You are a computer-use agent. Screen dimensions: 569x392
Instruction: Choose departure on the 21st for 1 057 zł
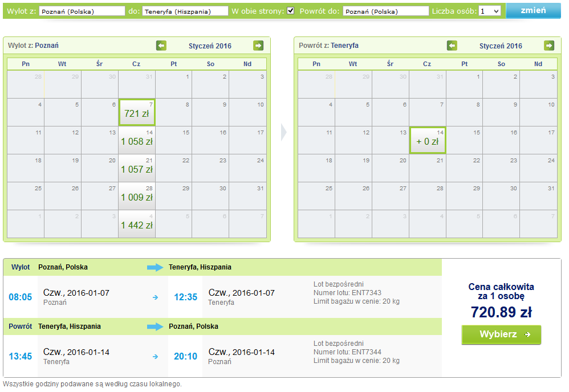137,168
